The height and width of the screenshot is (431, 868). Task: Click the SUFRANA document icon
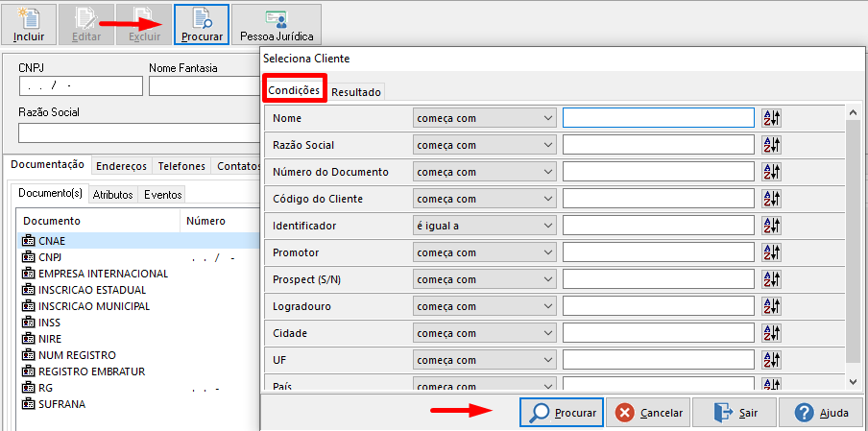click(28, 404)
